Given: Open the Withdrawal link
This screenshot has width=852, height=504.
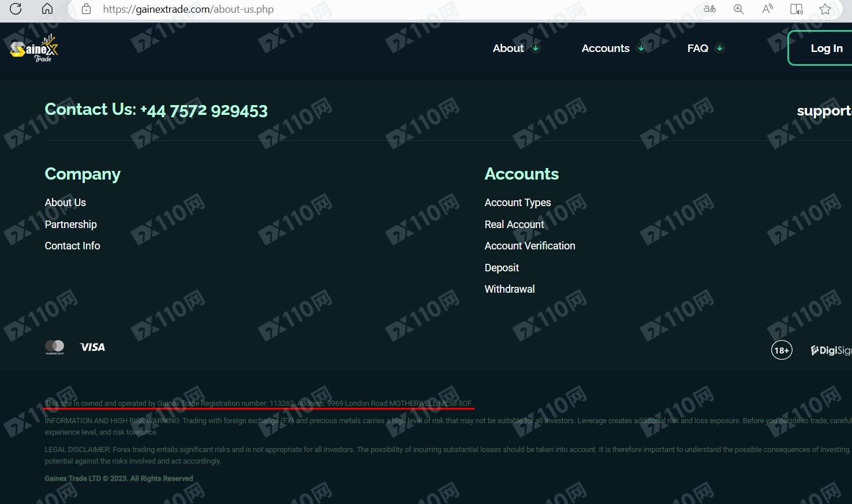Looking at the screenshot, I should 510,289.
